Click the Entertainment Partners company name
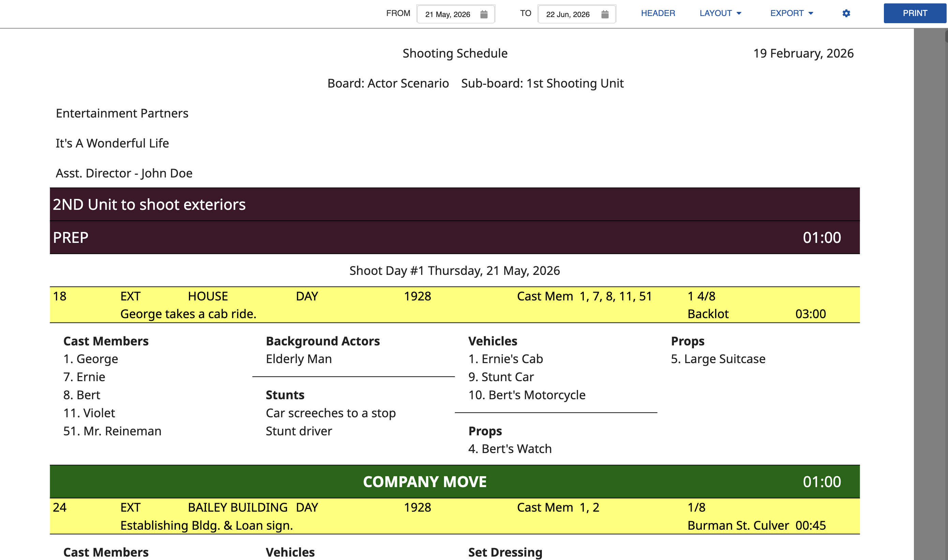The height and width of the screenshot is (560, 948). click(x=122, y=113)
